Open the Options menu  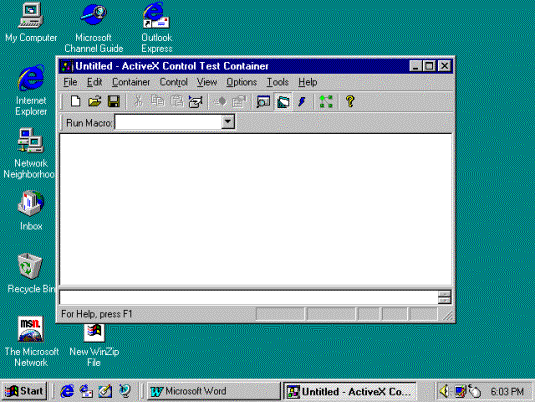[x=241, y=82]
